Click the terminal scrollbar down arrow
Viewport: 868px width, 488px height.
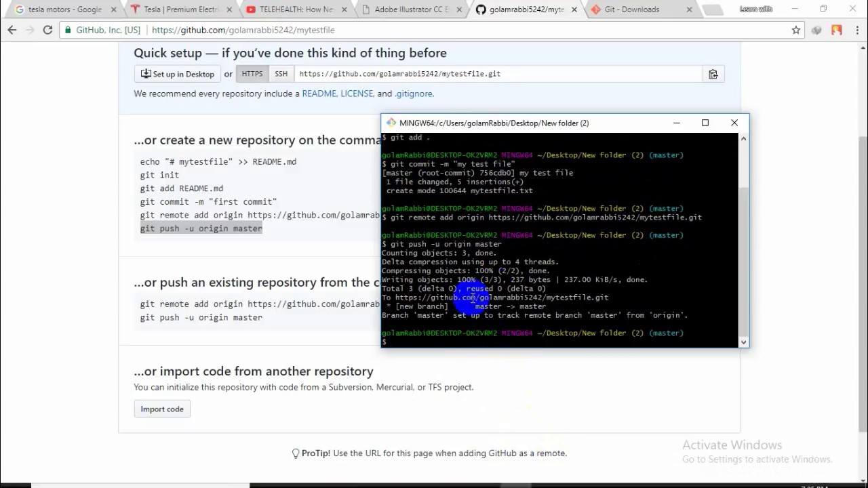[743, 342]
